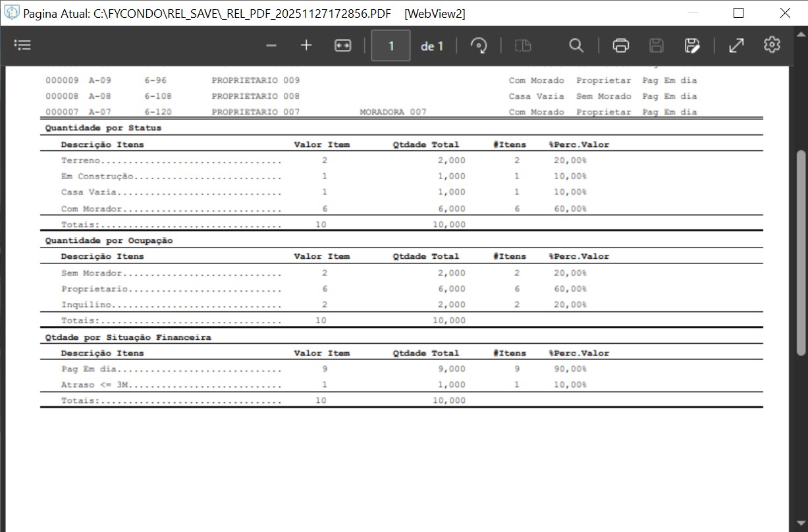808x532 pixels.
Task: Rotate the PDF page clockwise
Action: coord(479,45)
